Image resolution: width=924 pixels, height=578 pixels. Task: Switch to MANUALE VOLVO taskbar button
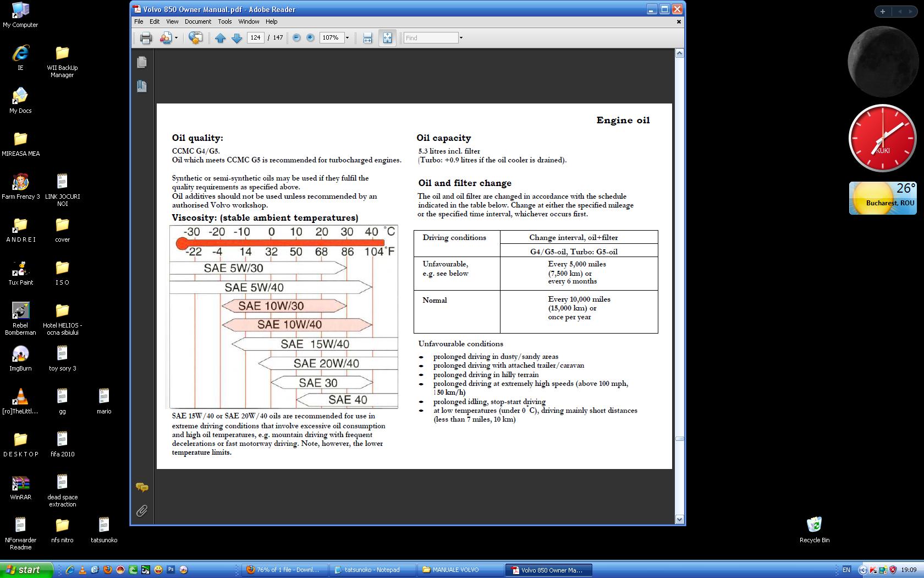[460, 570]
